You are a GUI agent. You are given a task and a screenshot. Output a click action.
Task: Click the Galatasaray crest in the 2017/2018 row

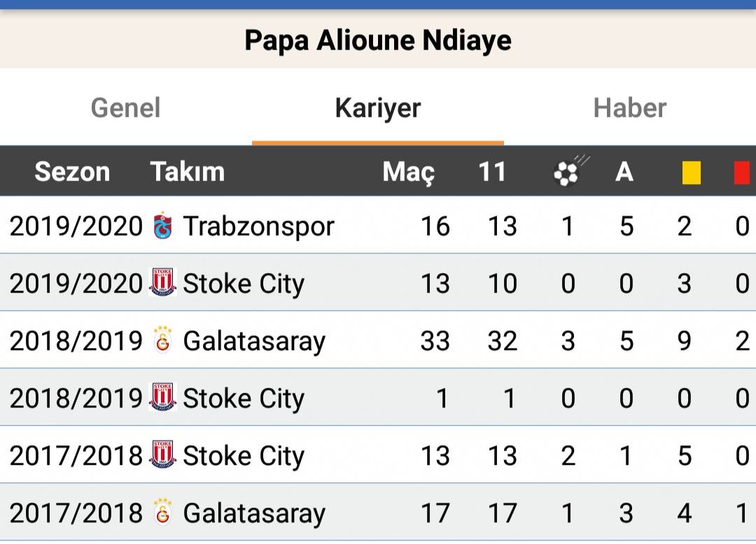coord(163,512)
